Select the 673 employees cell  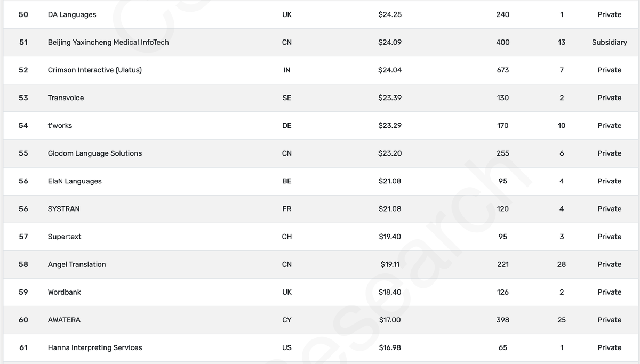coord(503,70)
